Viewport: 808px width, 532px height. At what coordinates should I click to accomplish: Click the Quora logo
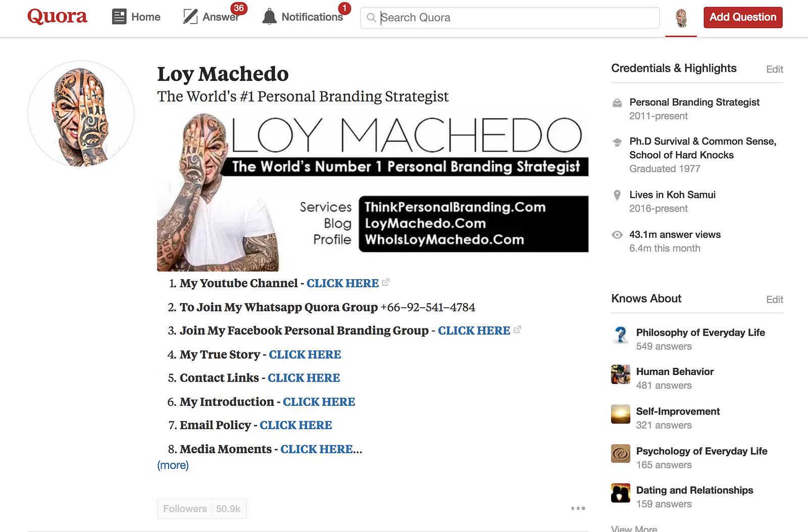57,17
